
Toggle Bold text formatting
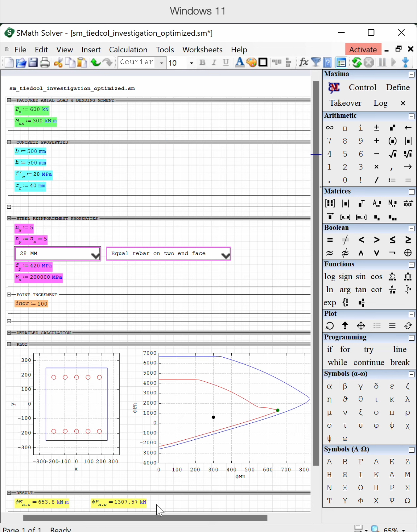(x=202, y=63)
